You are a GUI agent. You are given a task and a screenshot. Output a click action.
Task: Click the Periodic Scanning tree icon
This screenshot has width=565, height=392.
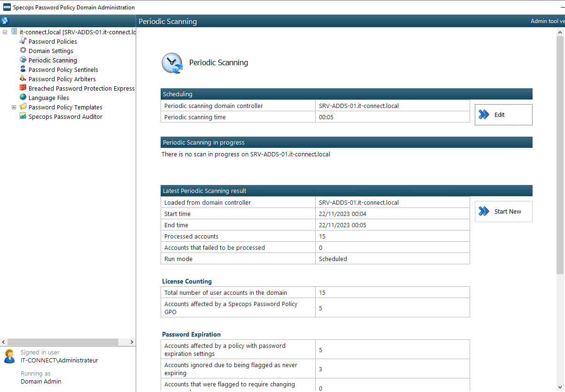(x=23, y=60)
